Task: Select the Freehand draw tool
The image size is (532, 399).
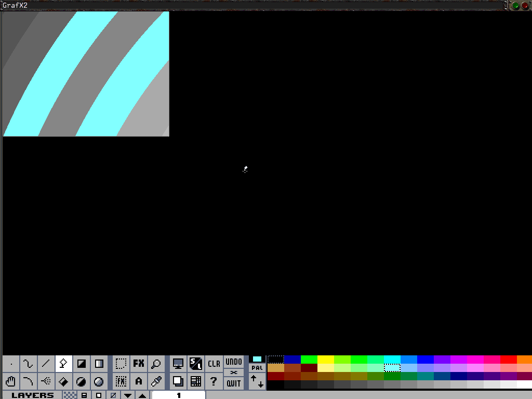Action: [10, 364]
